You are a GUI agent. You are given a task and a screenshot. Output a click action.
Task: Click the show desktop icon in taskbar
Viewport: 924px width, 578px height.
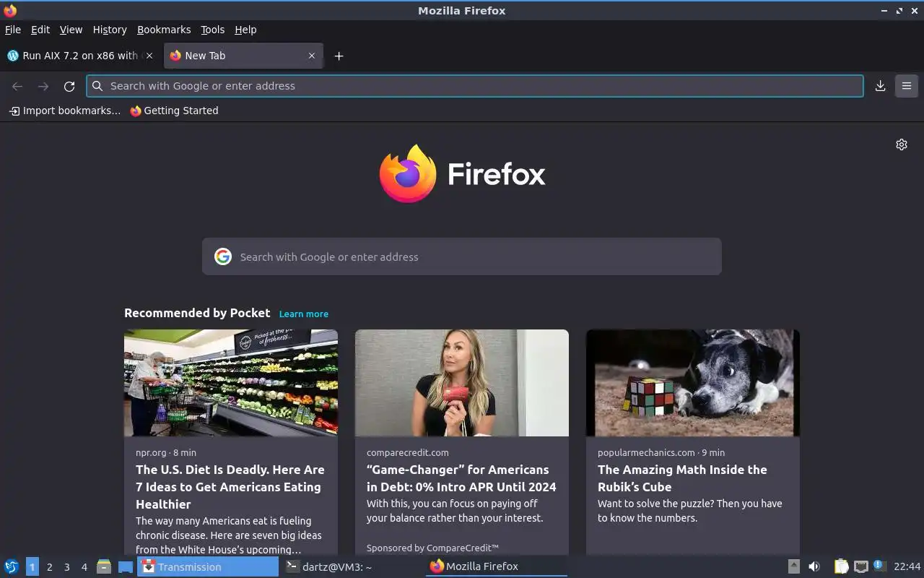pyautogui.click(x=126, y=567)
